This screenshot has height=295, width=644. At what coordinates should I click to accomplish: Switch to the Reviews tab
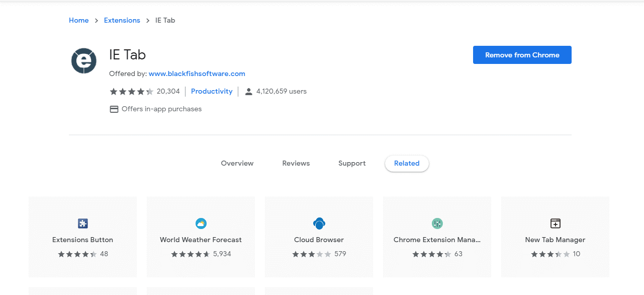(x=296, y=164)
